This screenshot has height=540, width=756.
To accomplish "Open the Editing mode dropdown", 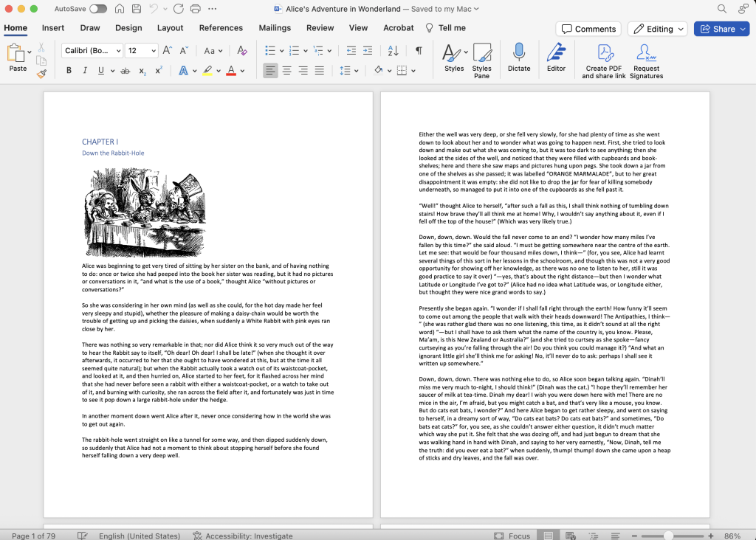I will point(658,29).
